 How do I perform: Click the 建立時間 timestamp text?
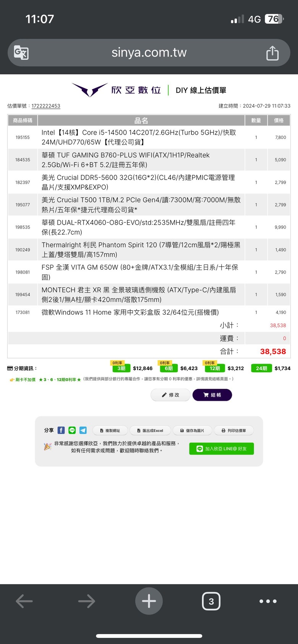[x=254, y=106]
